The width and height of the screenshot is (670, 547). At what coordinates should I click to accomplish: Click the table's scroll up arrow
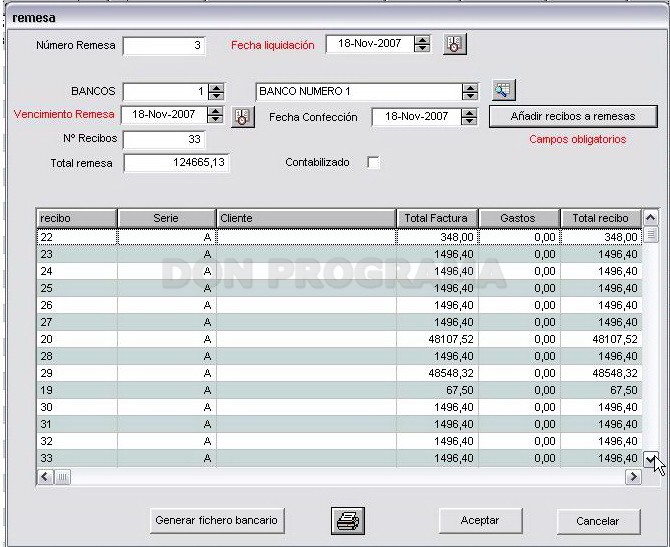click(650, 218)
